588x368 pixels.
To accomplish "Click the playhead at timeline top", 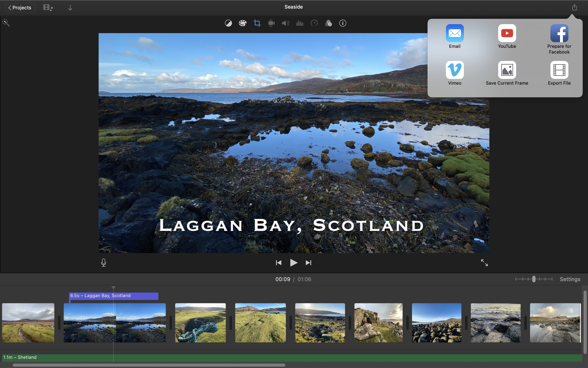I will [x=114, y=288].
